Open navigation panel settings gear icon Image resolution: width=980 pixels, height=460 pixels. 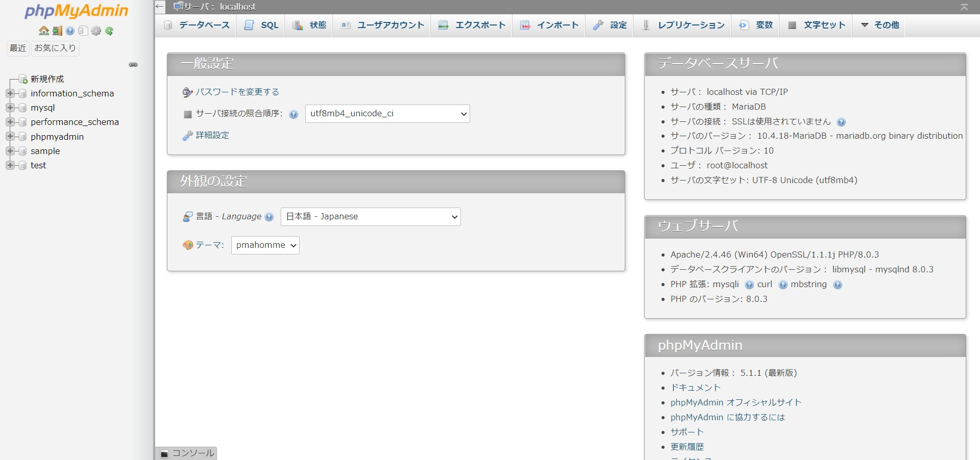click(x=96, y=31)
